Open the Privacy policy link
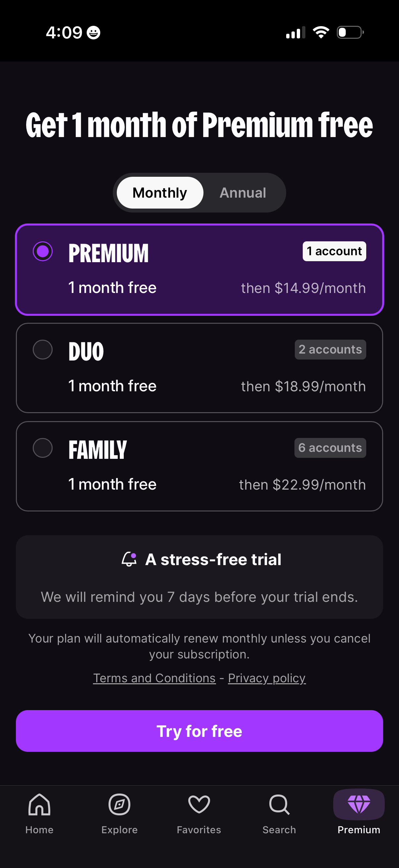The image size is (399, 868). tap(267, 678)
